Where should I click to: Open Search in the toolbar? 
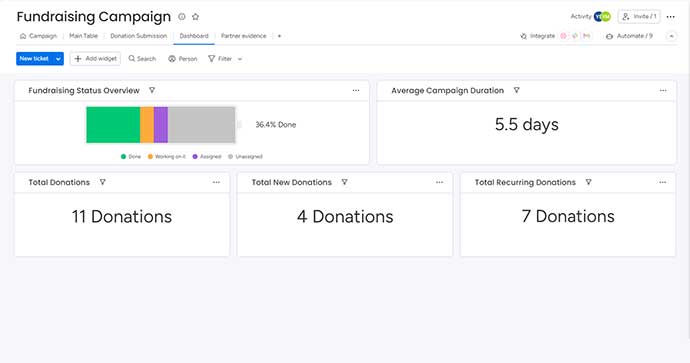[142, 59]
